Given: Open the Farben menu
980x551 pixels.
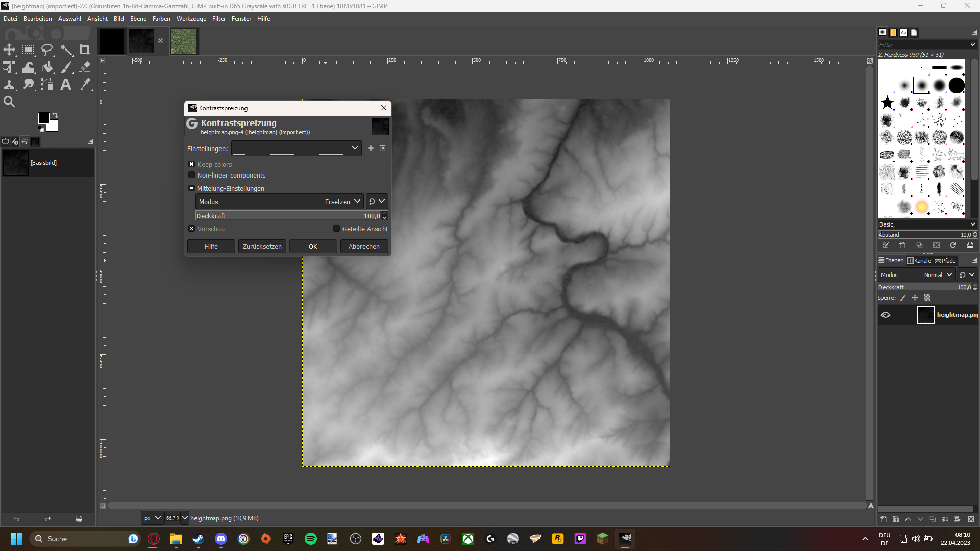Looking at the screenshot, I should (161, 19).
